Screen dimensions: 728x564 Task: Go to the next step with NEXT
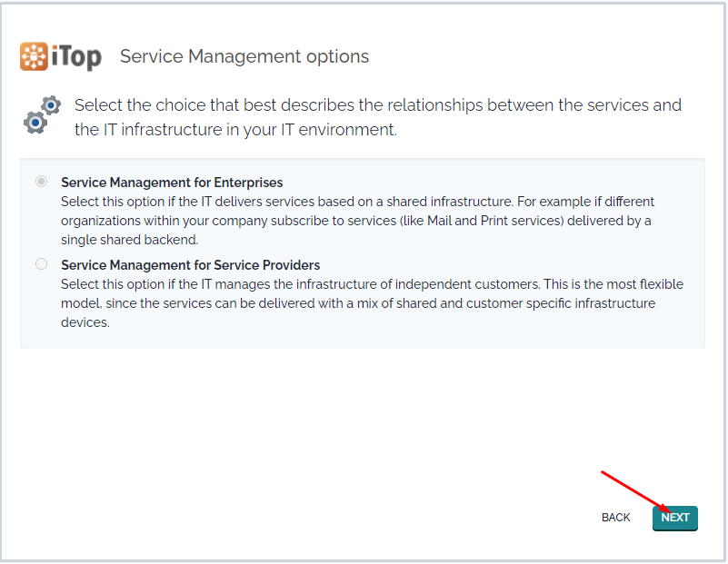675,518
